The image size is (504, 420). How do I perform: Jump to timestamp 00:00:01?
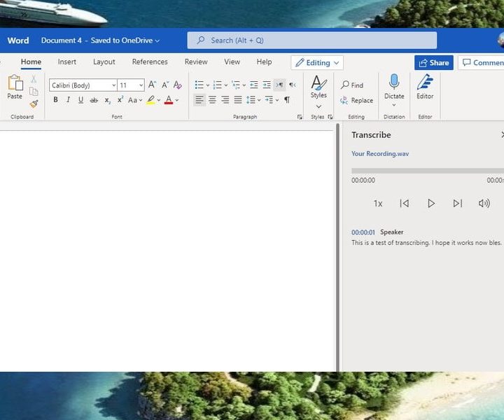click(363, 232)
